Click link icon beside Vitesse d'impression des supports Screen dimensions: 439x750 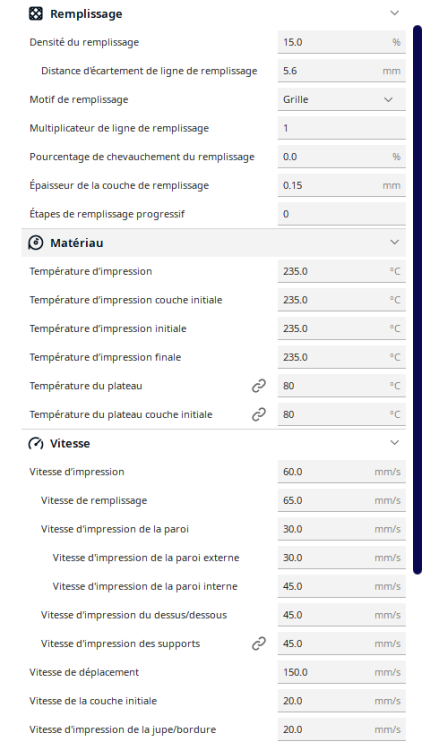[x=259, y=644]
